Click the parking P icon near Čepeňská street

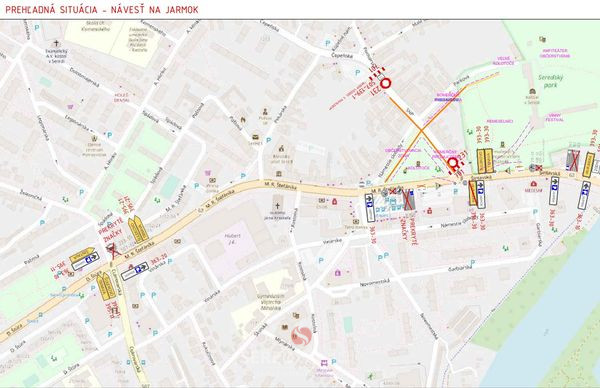pyautogui.click(x=328, y=43)
